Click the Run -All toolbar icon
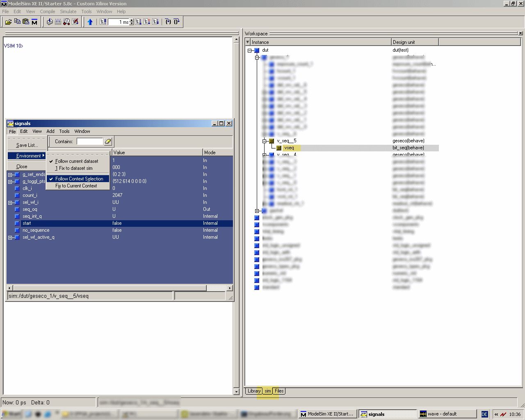The width and height of the screenshot is (525, 420). tap(155, 22)
